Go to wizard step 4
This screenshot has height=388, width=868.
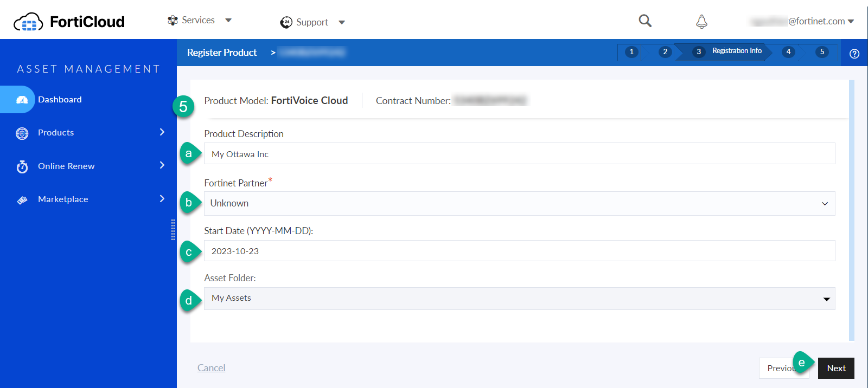tap(788, 52)
